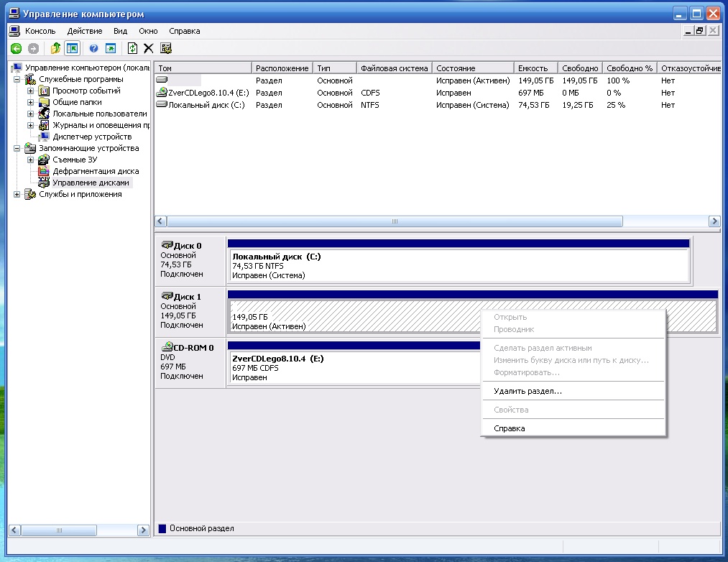Screen dimensions: 728x562
Task: Sort by the Файловая система column header
Action: (394, 68)
